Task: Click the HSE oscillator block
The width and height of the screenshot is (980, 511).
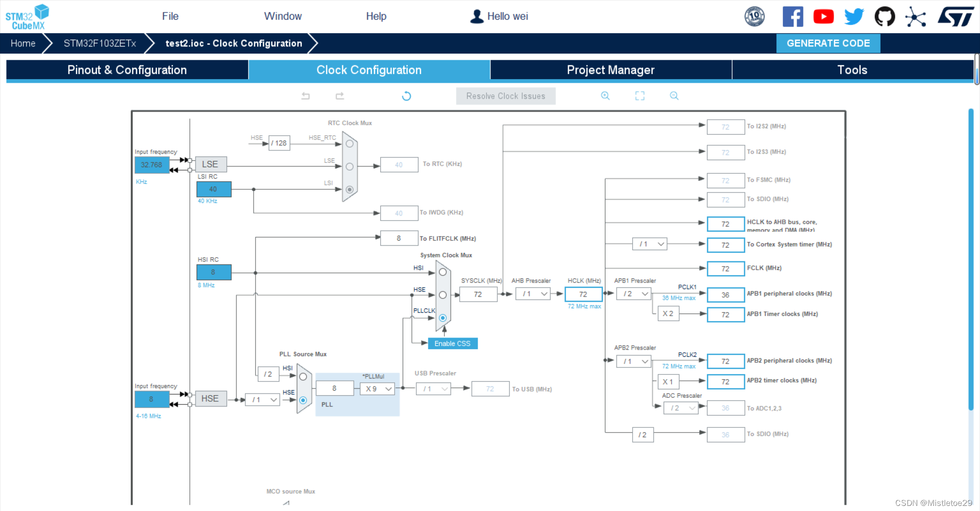Action: point(210,399)
